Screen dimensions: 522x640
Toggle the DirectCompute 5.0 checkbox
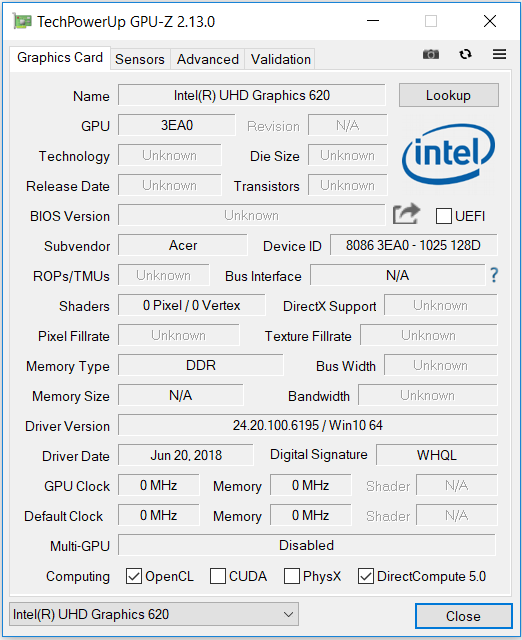click(366, 576)
